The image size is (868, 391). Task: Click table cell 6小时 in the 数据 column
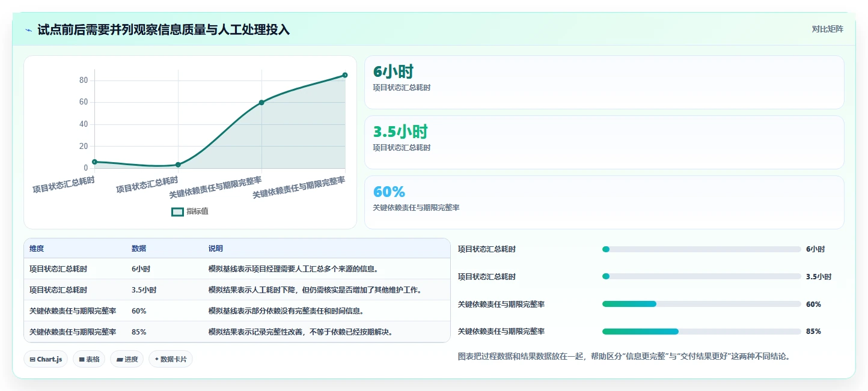[x=141, y=269]
